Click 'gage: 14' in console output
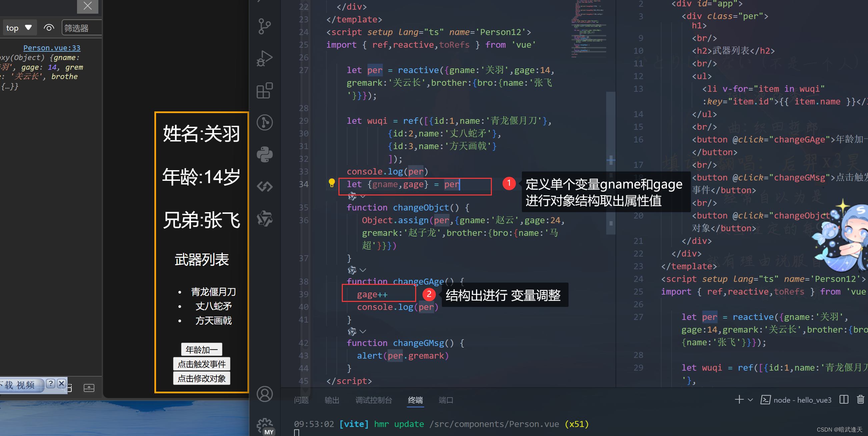This screenshot has height=436, width=868. click(x=38, y=67)
